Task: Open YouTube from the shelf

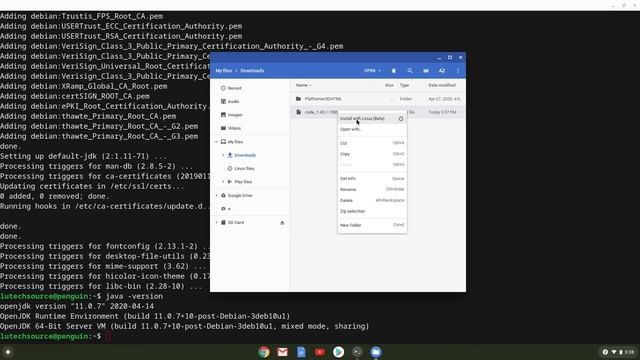Action: (x=320, y=352)
